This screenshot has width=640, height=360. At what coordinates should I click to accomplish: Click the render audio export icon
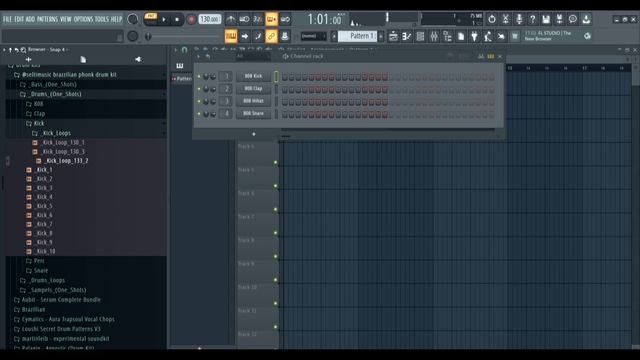(559, 19)
